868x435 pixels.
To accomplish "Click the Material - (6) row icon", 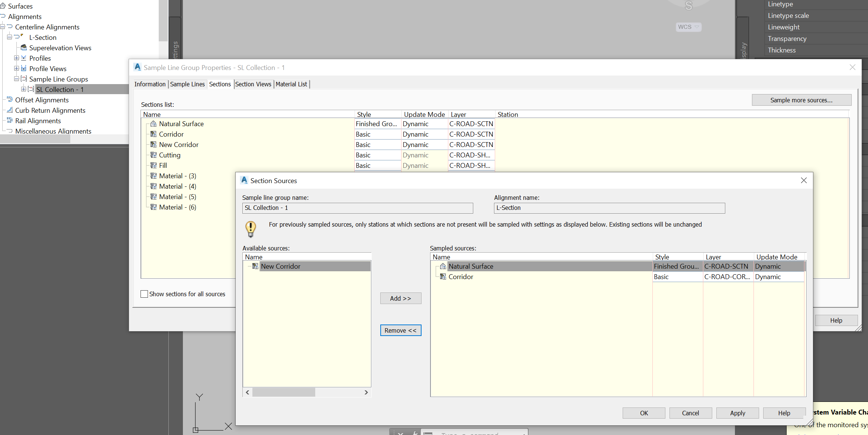I will [x=154, y=207].
